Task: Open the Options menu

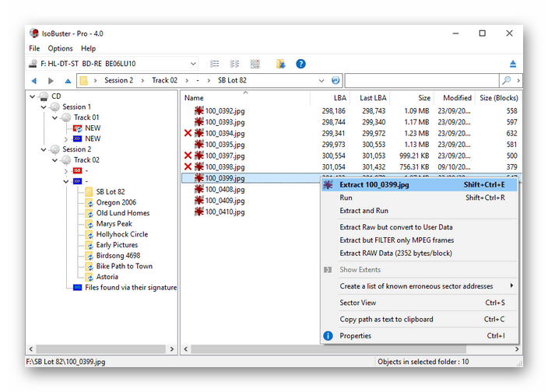Action: pos(61,48)
